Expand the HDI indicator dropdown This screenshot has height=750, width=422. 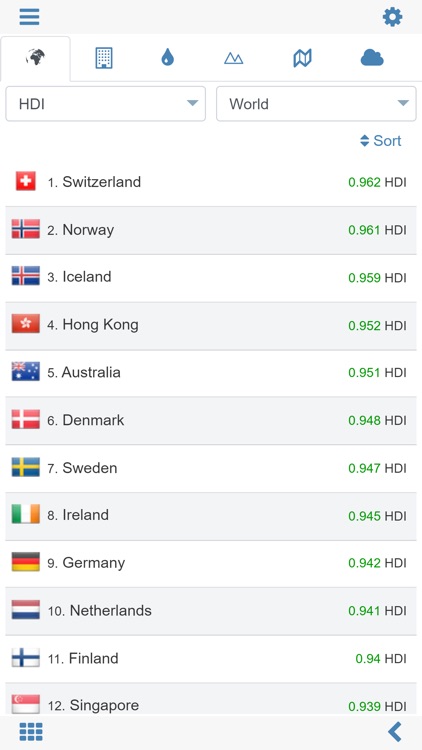[106, 104]
